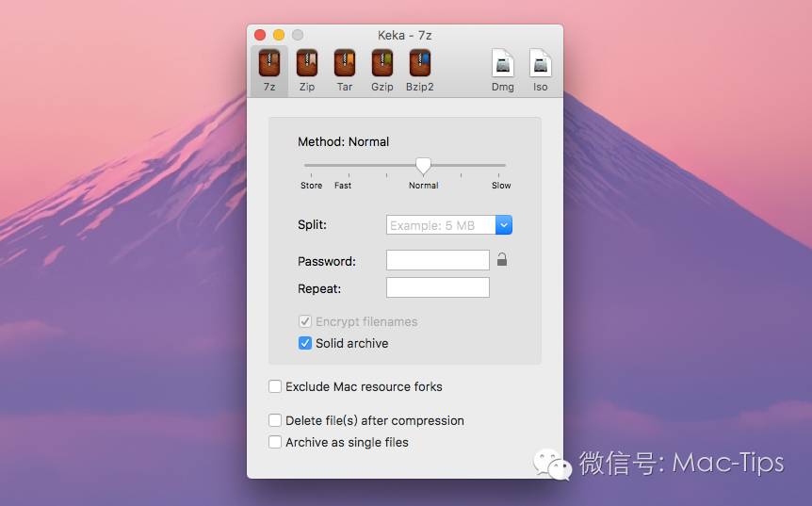Image resolution: width=812 pixels, height=506 pixels.
Task: Click the Fast label under the slider
Action: [x=343, y=186]
